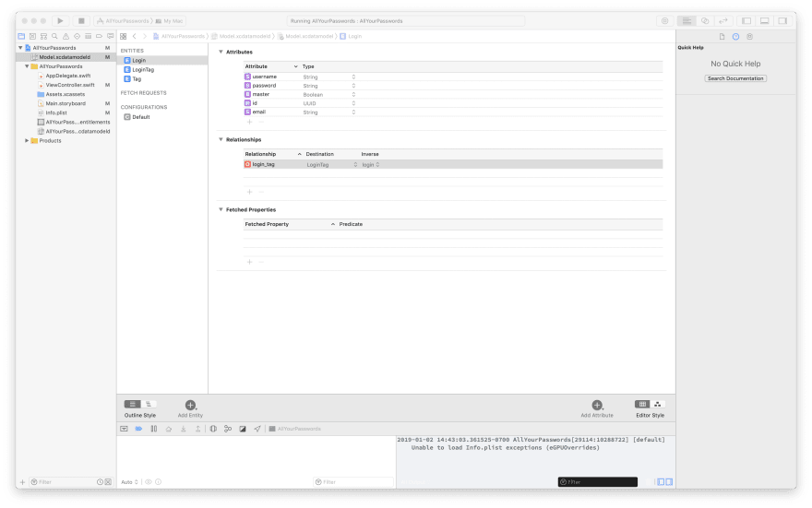
Task: Click the Add Entity plus icon
Action: click(190, 405)
